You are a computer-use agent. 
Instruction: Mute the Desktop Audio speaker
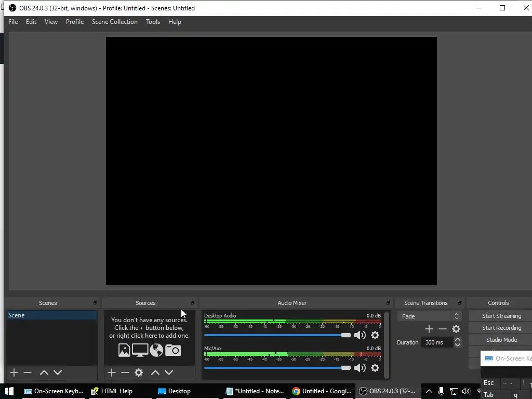tap(360, 335)
